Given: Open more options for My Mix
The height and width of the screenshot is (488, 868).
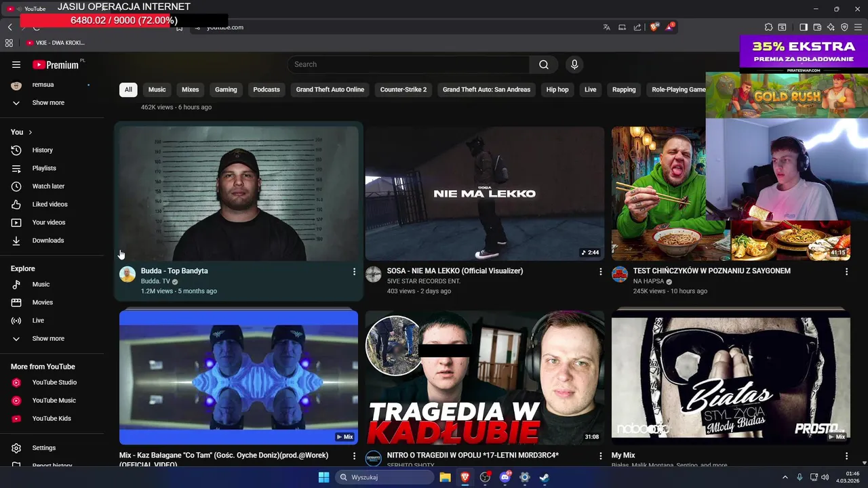Looking at the screenshot, I should pos(846,456).
